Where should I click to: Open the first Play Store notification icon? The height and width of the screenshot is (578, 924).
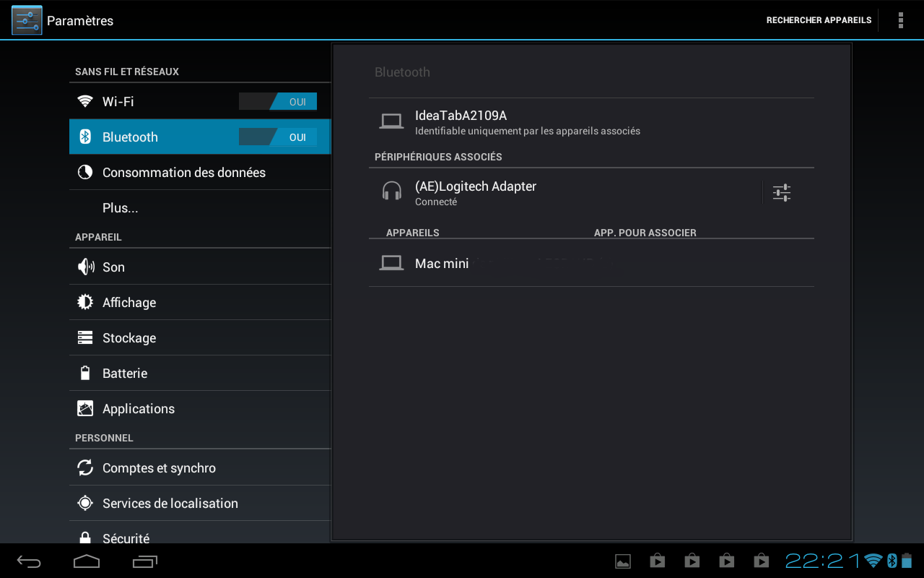point(657,561)
